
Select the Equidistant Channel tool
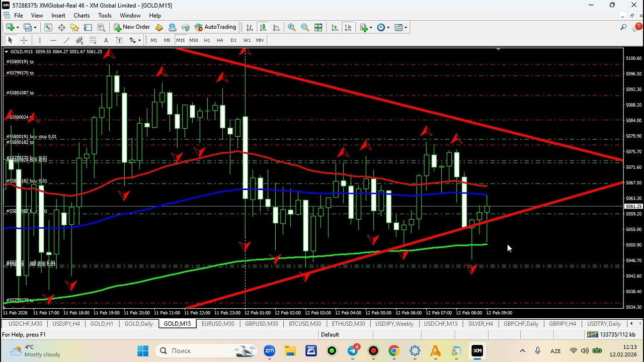[79, 40]
